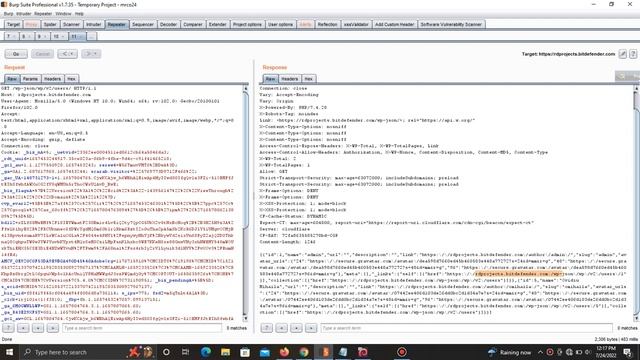Click the request search '>' next match button
The height and width of the screenshot is (360, 640).
tap(53, 328)
